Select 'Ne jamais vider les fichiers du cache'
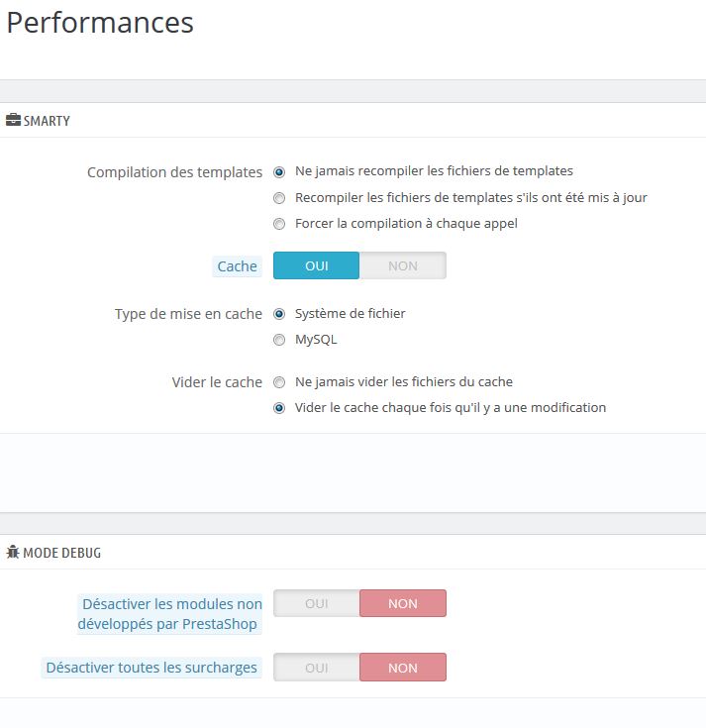The width and height of the screenshot is (706, 728). point(279,382)
